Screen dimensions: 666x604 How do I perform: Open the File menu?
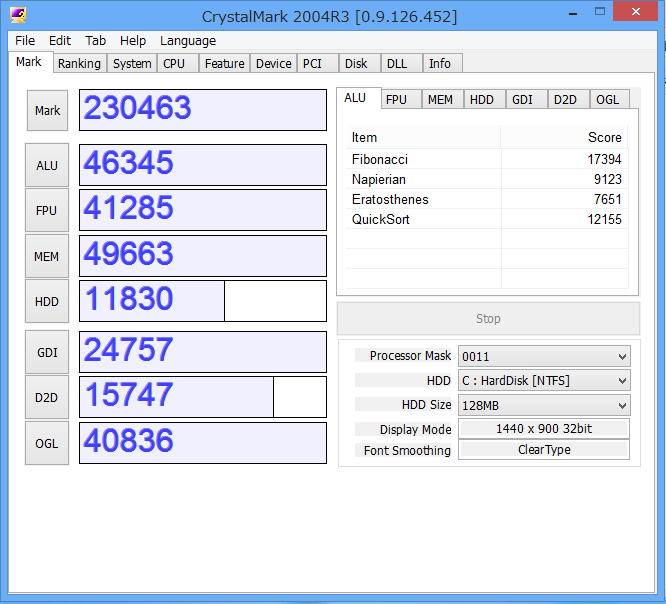click(x=25, y=41)
